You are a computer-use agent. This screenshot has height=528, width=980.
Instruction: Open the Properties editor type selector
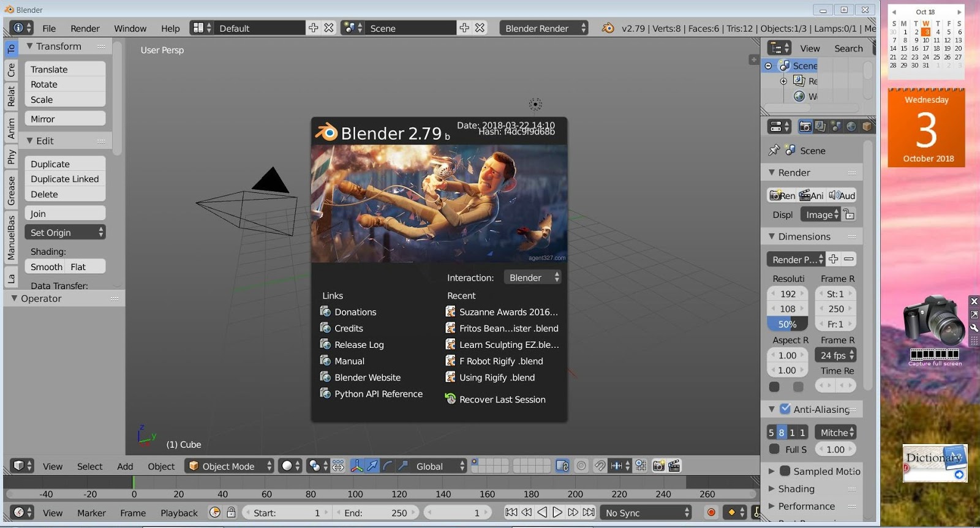779,127
